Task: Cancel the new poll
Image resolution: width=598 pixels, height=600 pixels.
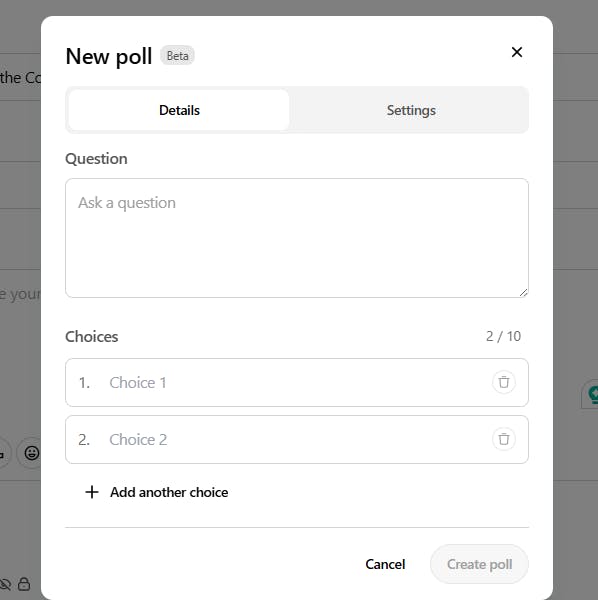Action: [x=385, y=564]
